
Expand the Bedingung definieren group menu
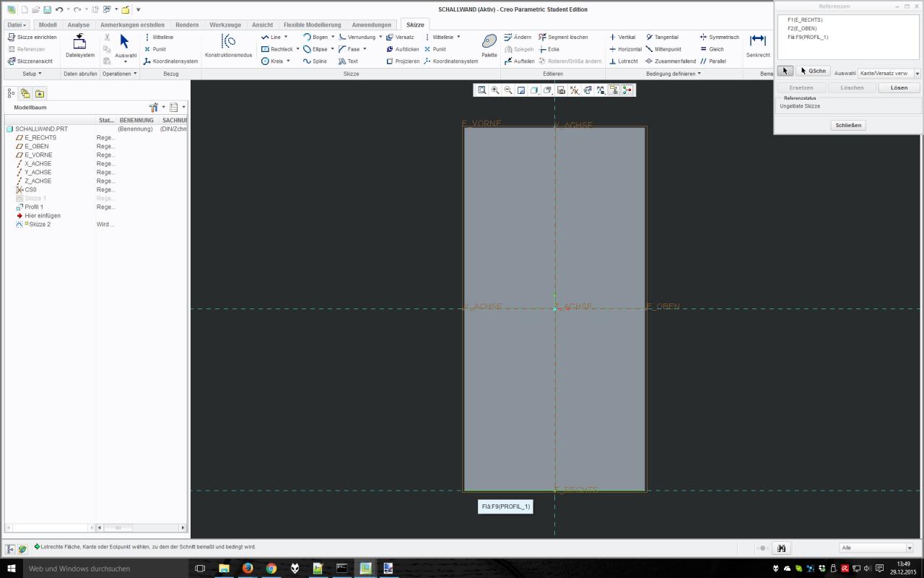(674, 74)
